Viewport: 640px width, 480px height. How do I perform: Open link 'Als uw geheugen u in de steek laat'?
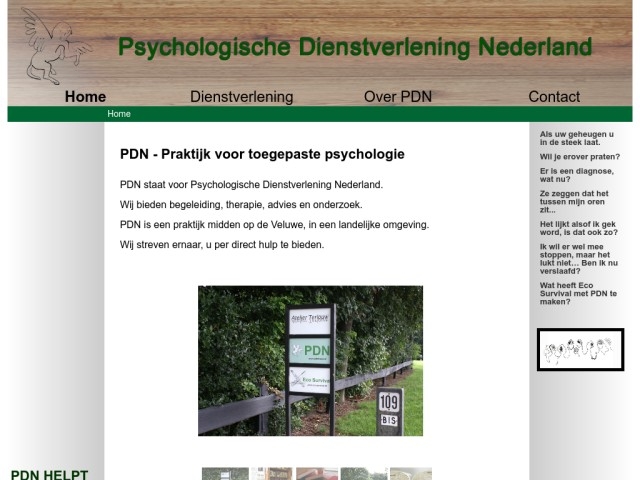coord(577,138)
